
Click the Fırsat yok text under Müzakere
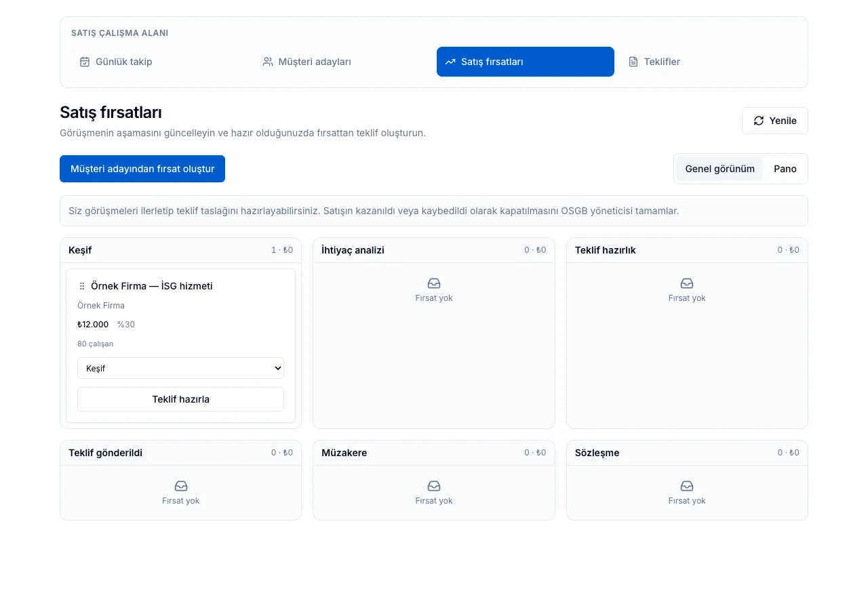(x=434, y=501)
